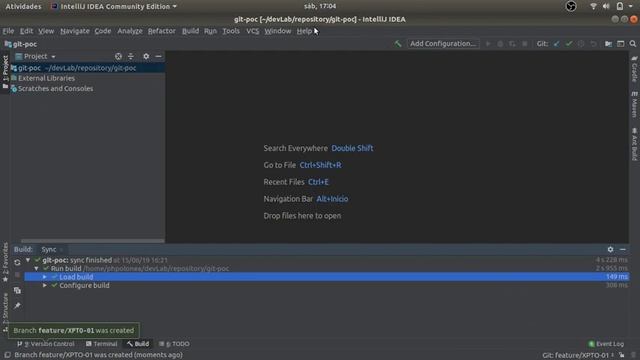640x360 pixels.
Task: Select the git-poc project root folder
Action: (88, 68)
